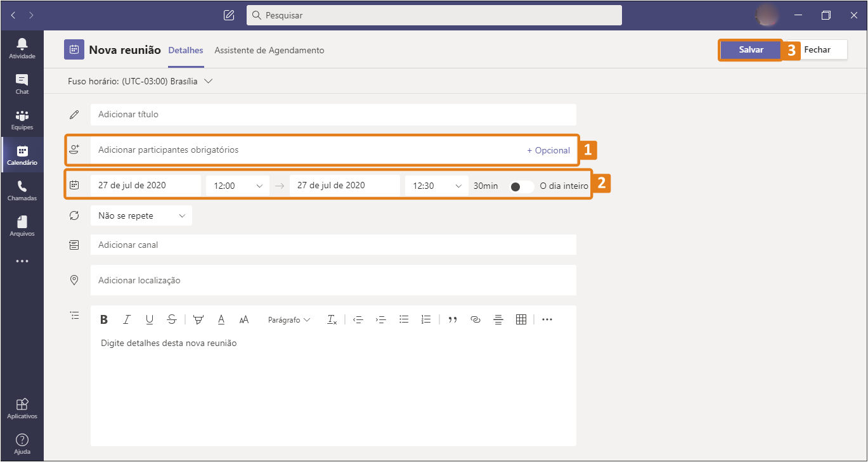Go forward with the right arrow
868x462 pixels.
pos(31,15)
